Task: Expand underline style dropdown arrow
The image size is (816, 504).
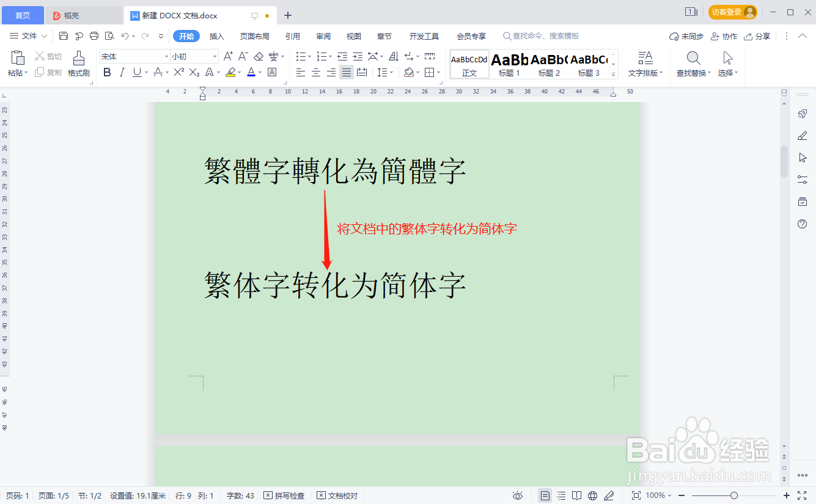Action: (145, 72)
